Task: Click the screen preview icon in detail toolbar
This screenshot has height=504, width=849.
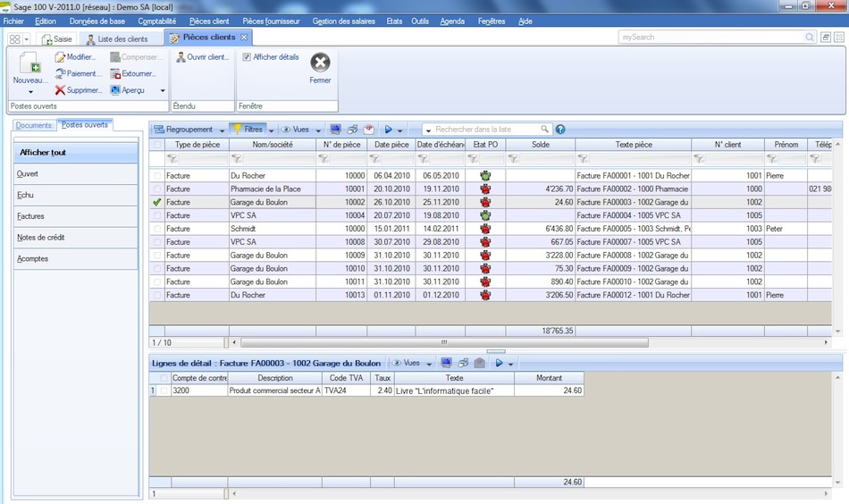Action: [x=446, y=363]
